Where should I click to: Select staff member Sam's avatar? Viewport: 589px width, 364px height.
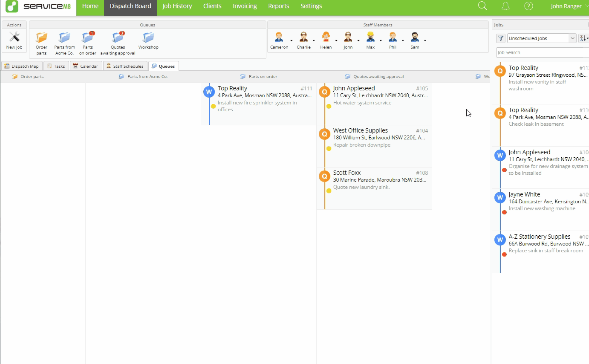tap(415, 37)
